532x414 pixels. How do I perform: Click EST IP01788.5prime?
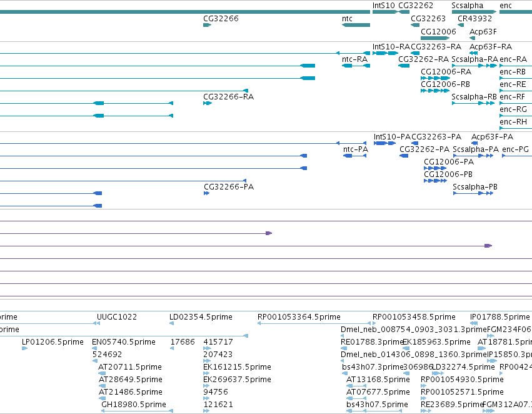[500, 317]
